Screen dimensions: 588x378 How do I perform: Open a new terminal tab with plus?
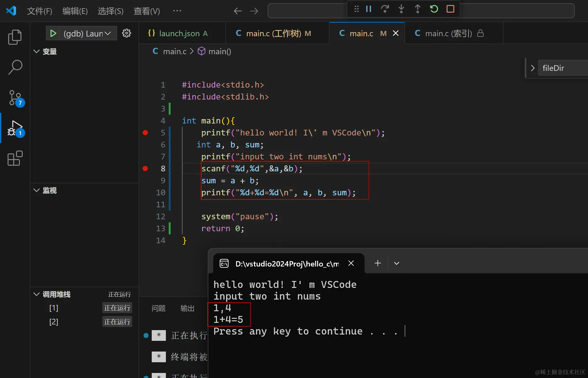378,263
